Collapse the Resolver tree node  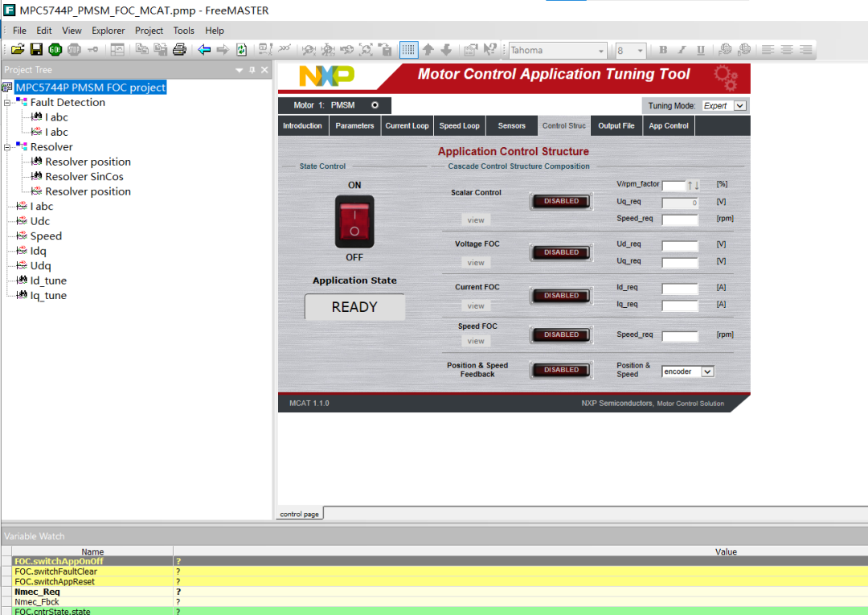tap(7, 147)
